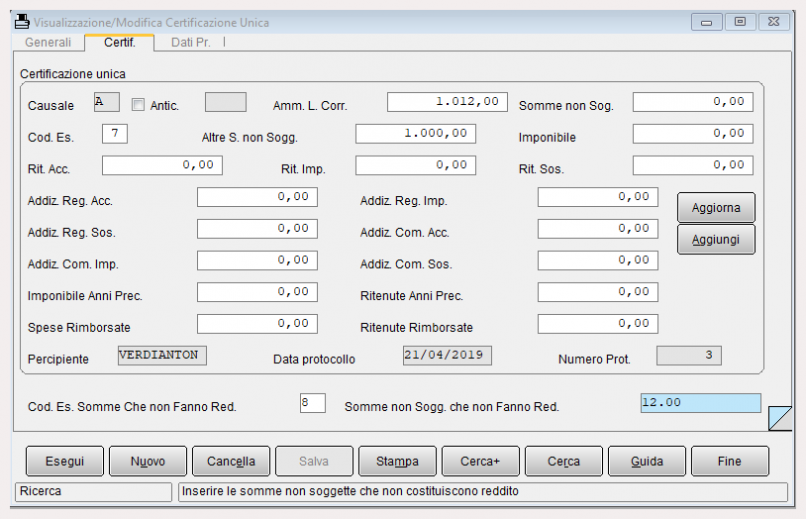
Task: Click the empty field next to Antic.
Action: (x=226, y=102)
